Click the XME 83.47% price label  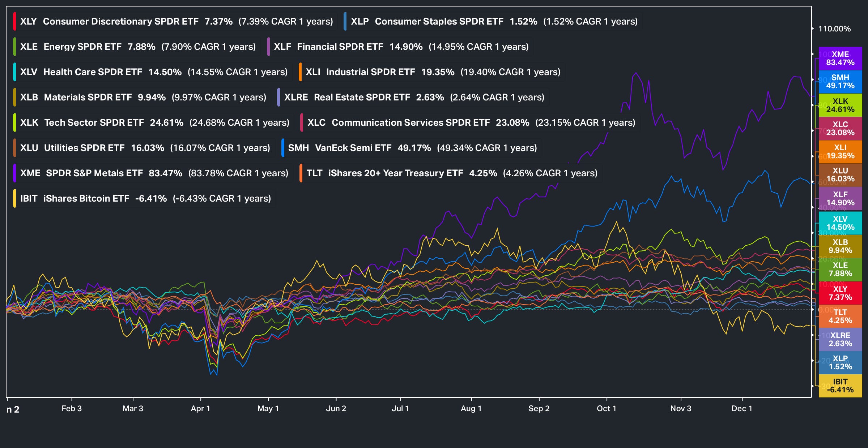coord(840,59)
